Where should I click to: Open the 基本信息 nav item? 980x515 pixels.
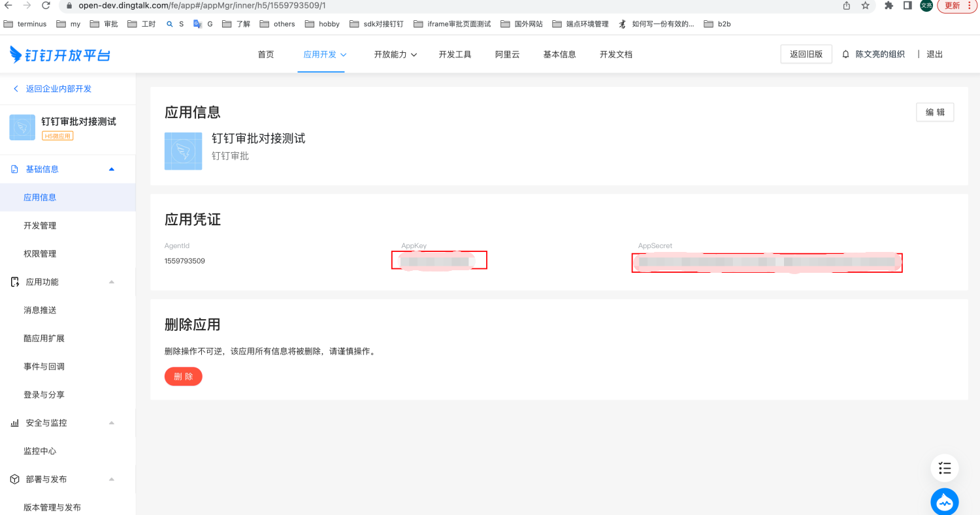click(x=559, y=54)
